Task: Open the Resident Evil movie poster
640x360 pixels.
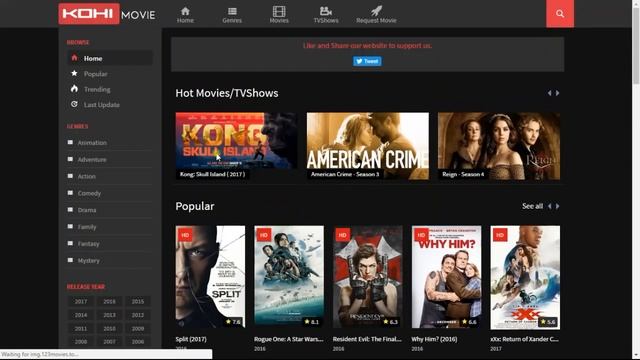Action: pyautogui.click(x=368, y=277)
